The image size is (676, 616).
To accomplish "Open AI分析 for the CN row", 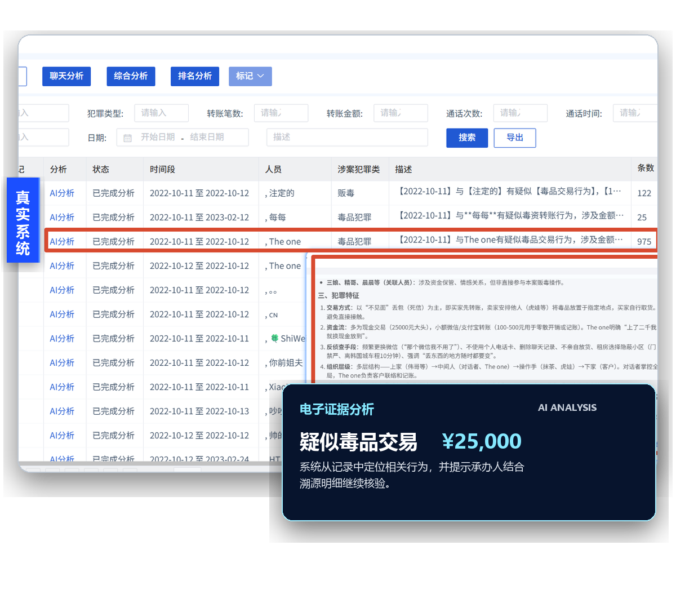I will [x=62, y=314].
